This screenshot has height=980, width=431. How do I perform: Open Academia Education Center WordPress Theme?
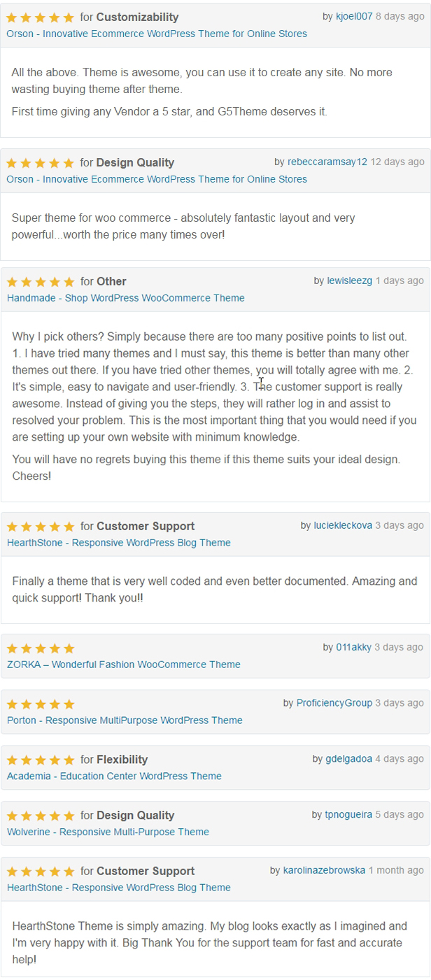(x=114, y=776)
